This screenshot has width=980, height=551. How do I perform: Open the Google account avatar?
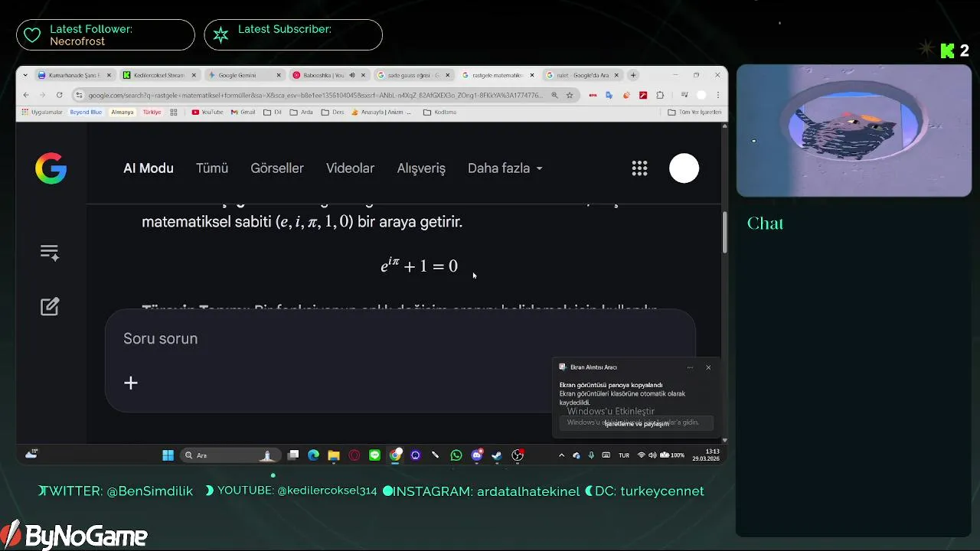tap(684, 168)
